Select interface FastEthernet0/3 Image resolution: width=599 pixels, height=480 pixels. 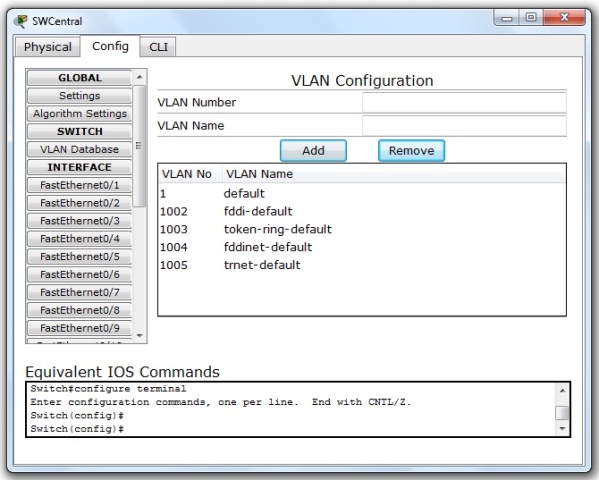click(79, 221)
